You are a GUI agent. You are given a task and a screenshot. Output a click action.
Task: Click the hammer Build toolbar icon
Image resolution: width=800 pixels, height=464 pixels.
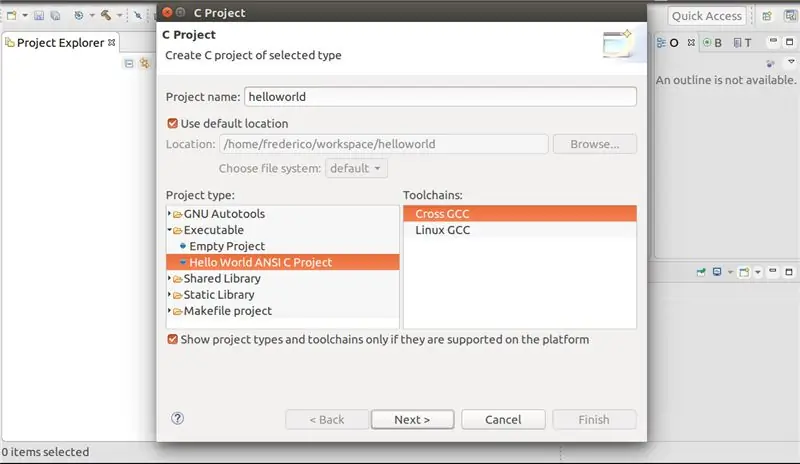pyautogui.click(x=106, y=15)
